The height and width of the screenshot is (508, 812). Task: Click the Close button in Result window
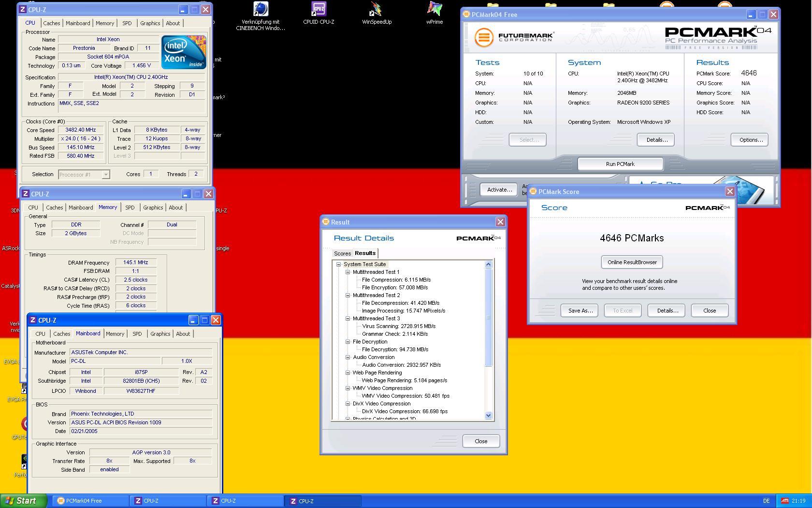481,441
